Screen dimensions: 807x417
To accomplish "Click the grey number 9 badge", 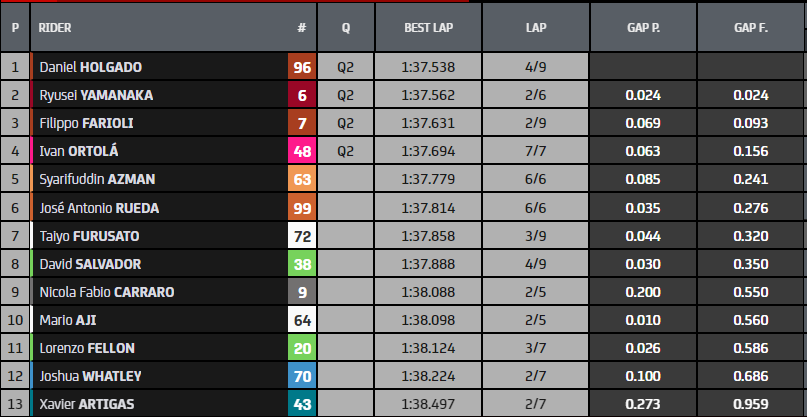I will [302, 292].
